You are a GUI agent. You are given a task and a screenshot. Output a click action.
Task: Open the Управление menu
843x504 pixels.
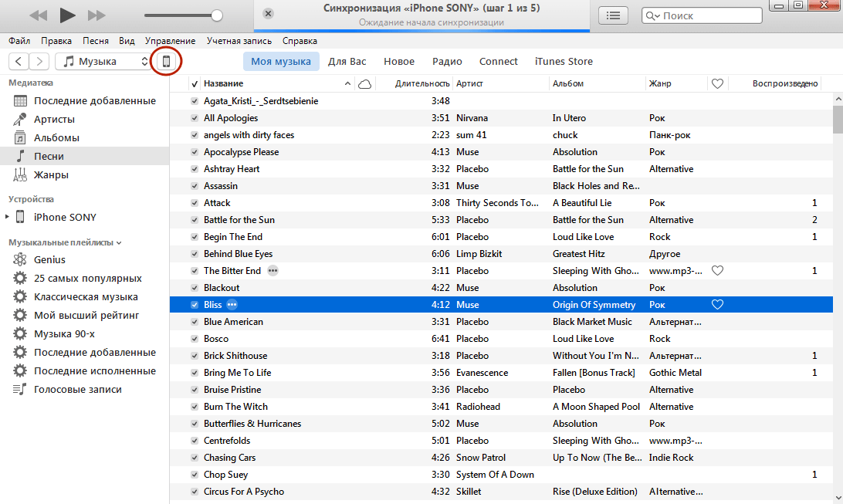click(x=170, y=41)
